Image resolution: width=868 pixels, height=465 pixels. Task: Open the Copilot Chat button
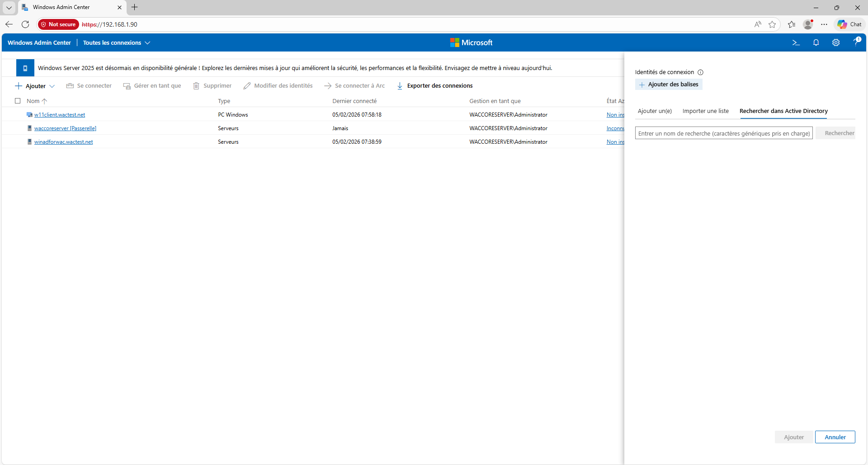click(x=849, y=24)
